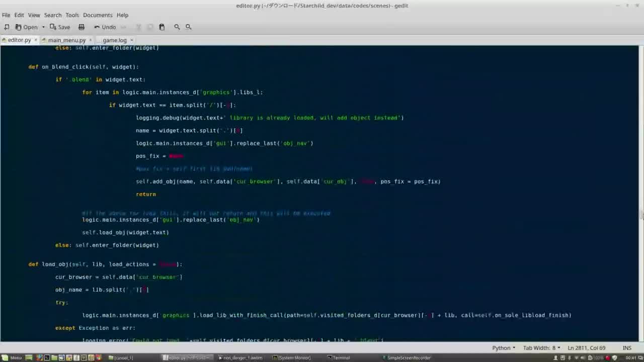
Task: Launch Terminal from the taskbar
Action: click(x=338, y=357)
